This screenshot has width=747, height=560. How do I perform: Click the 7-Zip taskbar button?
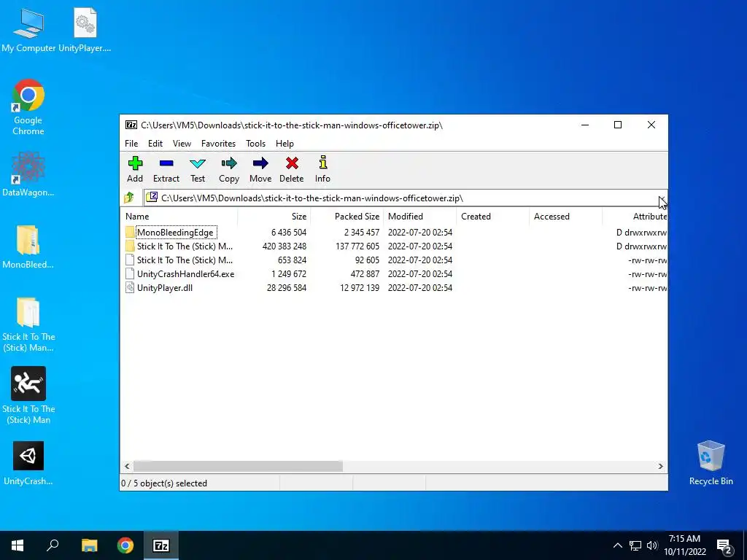160,545
